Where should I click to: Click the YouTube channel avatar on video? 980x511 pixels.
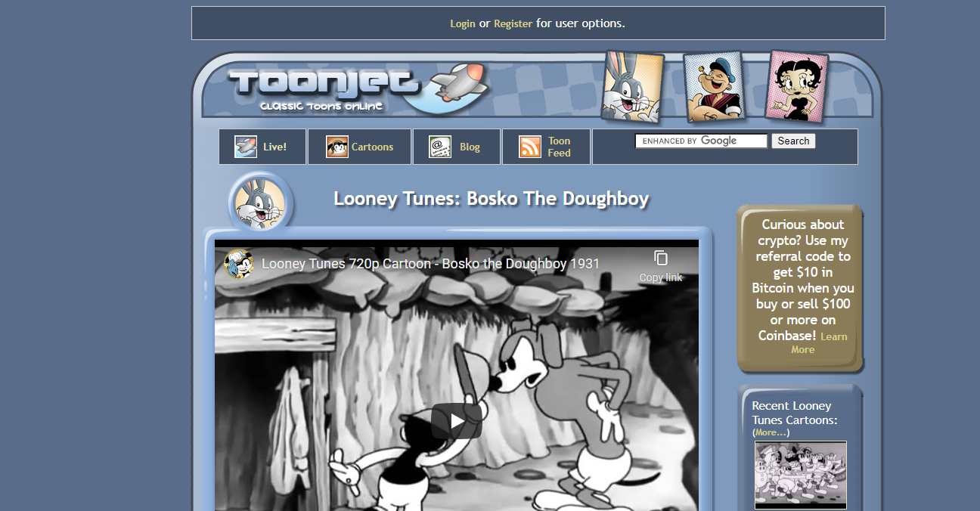tap(239, 264)
